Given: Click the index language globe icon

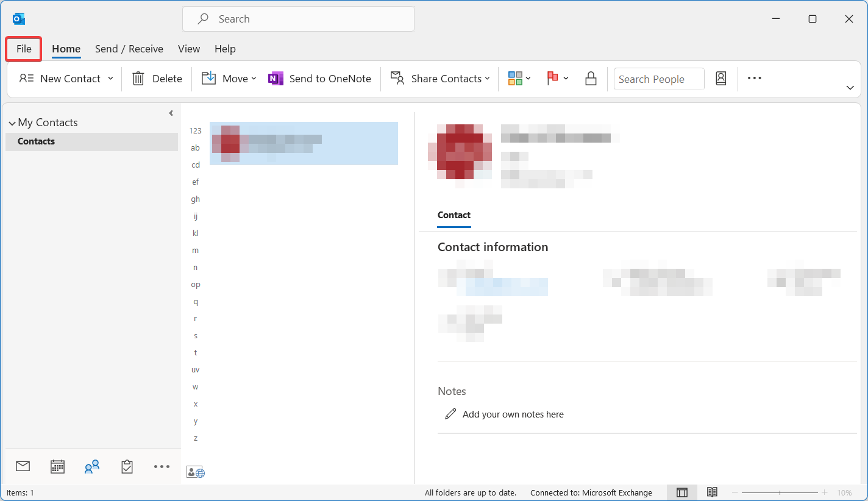Looking at the screenshot, I should (196, 472).
